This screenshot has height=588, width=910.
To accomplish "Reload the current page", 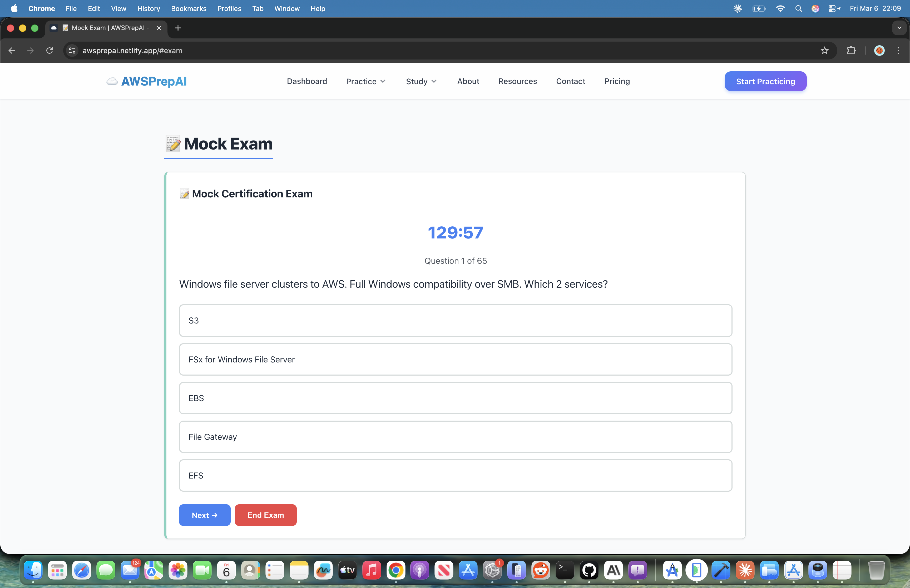I will click(50, 50).
